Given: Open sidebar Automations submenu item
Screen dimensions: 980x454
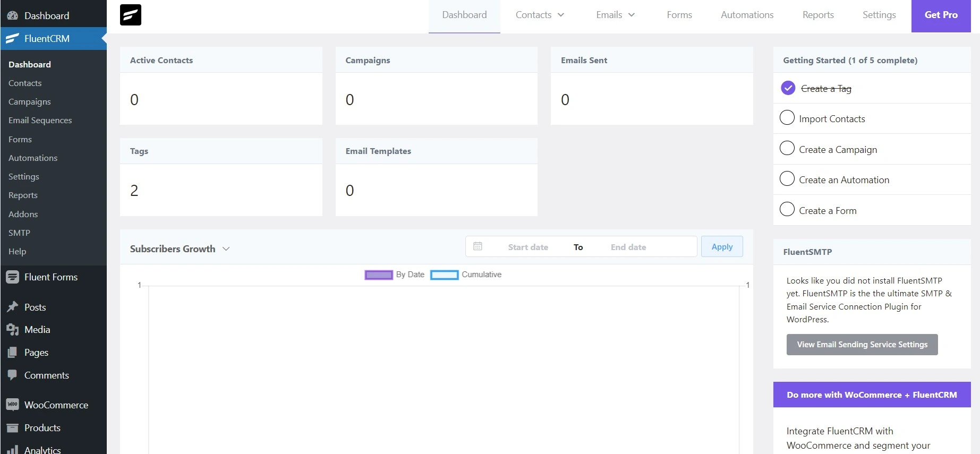Looking at the screenshot, I should (33, 158).
